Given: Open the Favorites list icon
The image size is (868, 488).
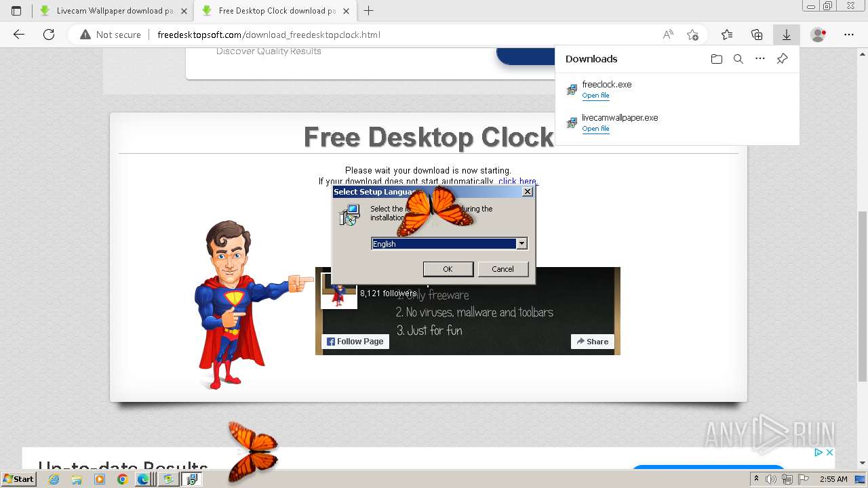Looking at the screenshot, I should [x=727, y=35].
